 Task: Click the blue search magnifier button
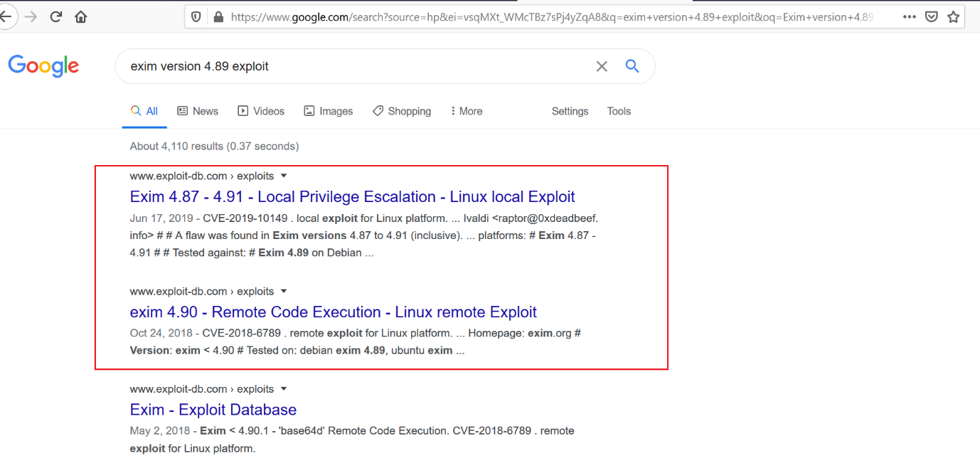(x=632, y=66)
